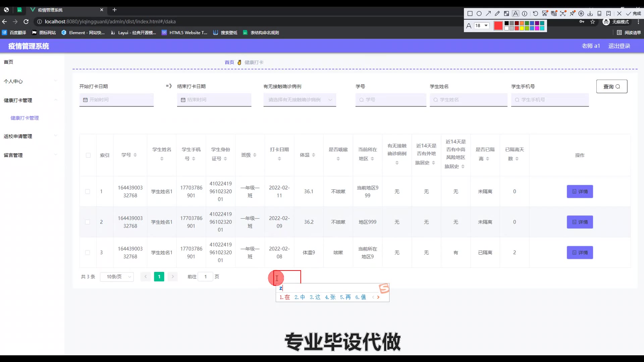
Task: Choose the orange color swatch
Action: tap(522, 23)
